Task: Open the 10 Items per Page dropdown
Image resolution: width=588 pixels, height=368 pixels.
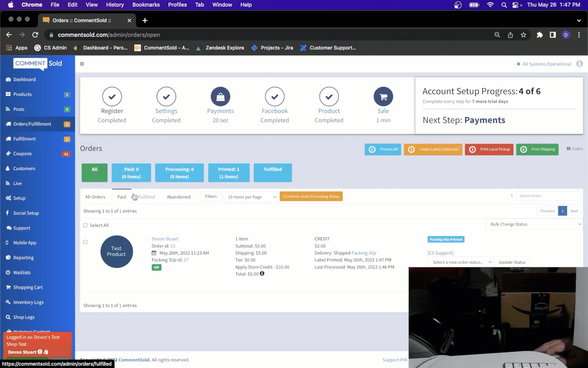Action: point(251,197)
